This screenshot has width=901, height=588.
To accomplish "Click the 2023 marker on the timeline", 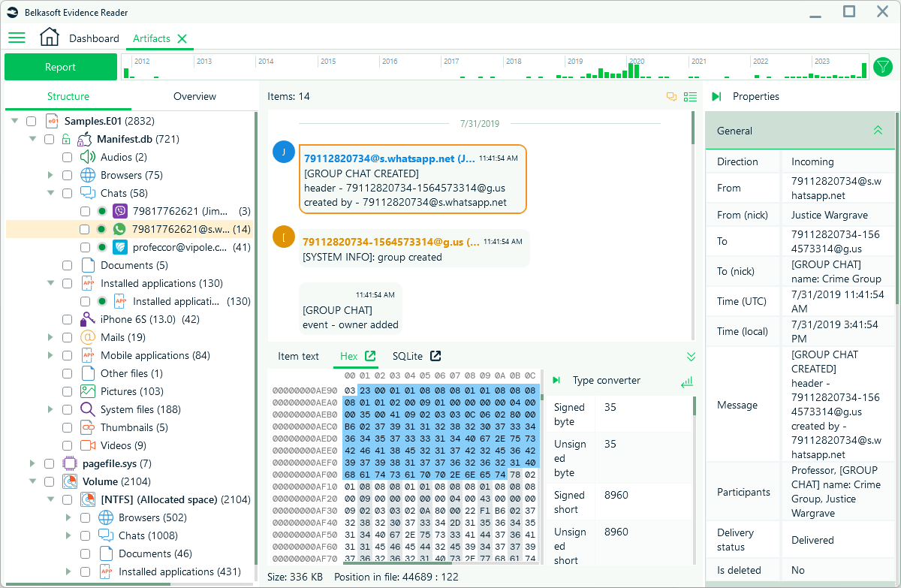I will (822, 61).
